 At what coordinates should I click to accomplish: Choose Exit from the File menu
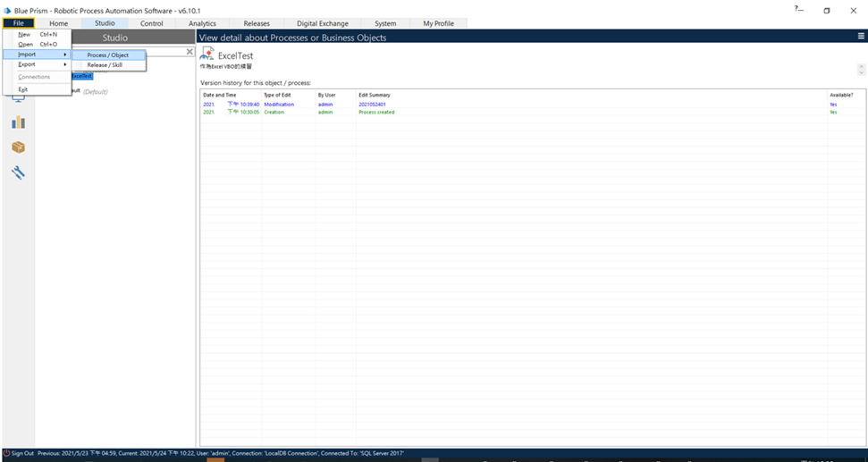[x=37, y=89]
